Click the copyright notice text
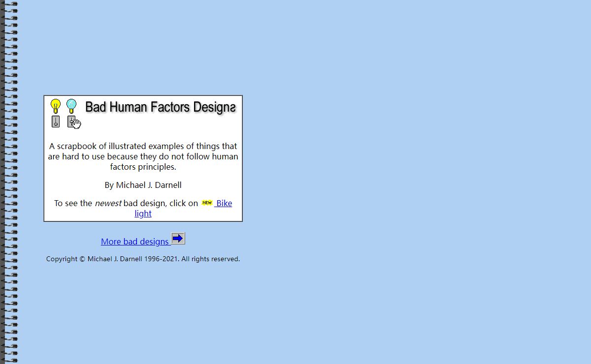 click(x=143, y=259)
